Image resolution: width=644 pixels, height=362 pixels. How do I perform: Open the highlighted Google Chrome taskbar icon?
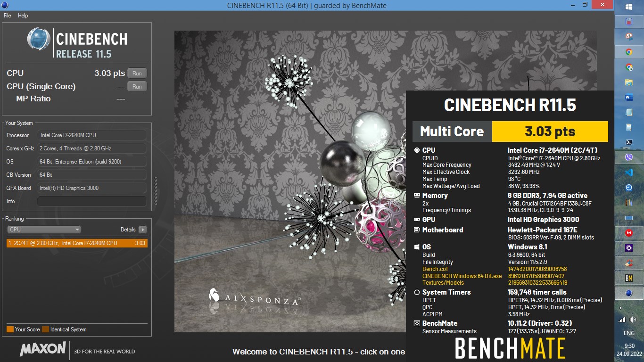click(628, 52)
